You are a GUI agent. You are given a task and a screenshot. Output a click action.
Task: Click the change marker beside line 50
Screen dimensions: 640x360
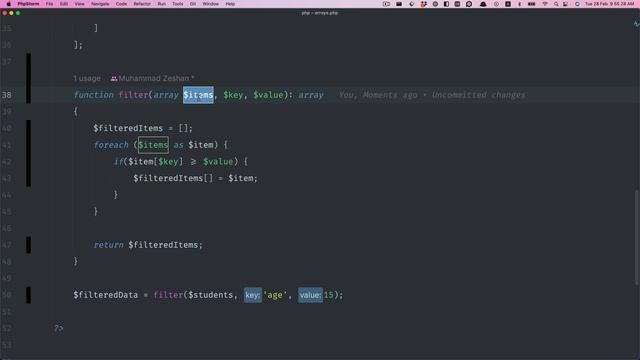click(29, 295)
